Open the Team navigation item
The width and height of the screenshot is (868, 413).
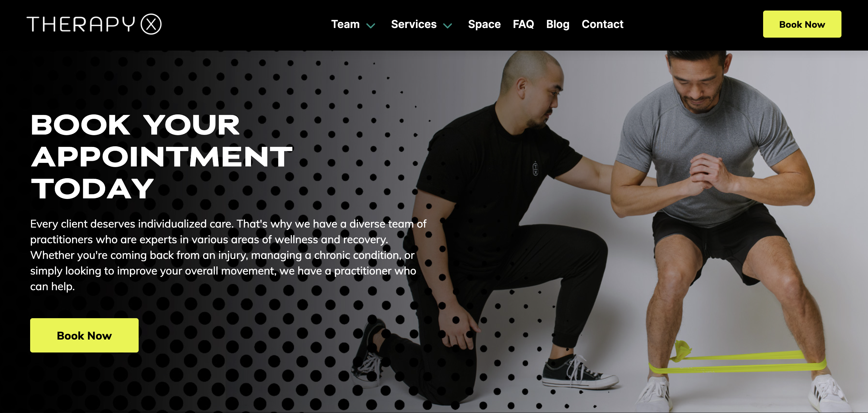pyautogui.click(x=345, y=24)
